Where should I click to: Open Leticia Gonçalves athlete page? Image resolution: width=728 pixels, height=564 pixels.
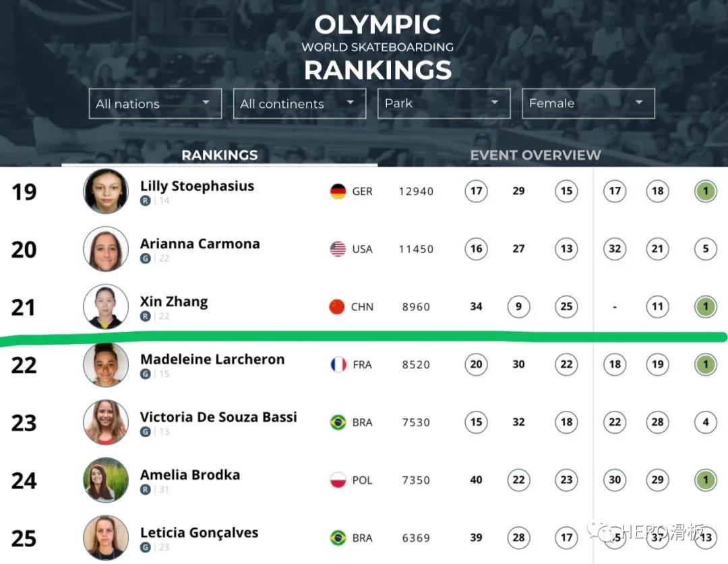199,532
